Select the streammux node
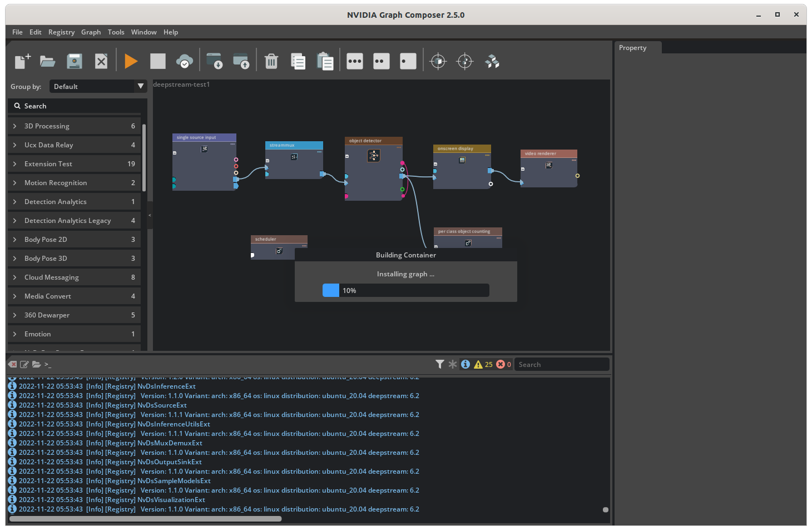The height and width of the screenshot is (531, 812). 294,160
